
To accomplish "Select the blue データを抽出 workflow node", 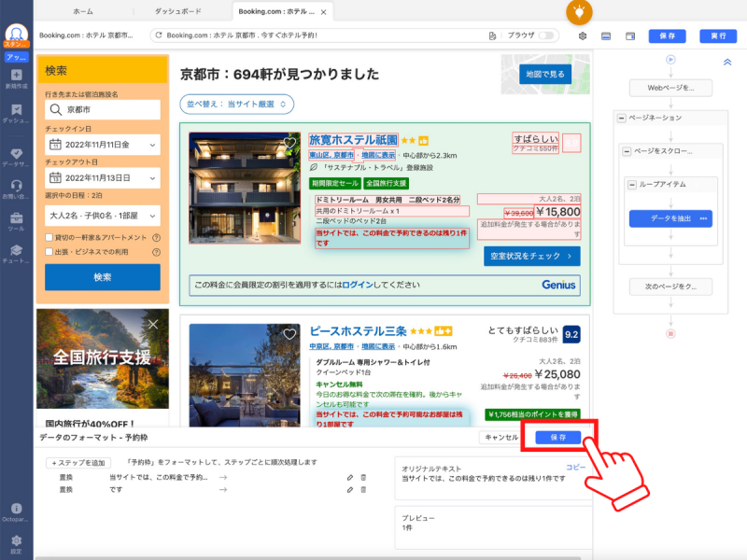I will click(x=670, y=218).
